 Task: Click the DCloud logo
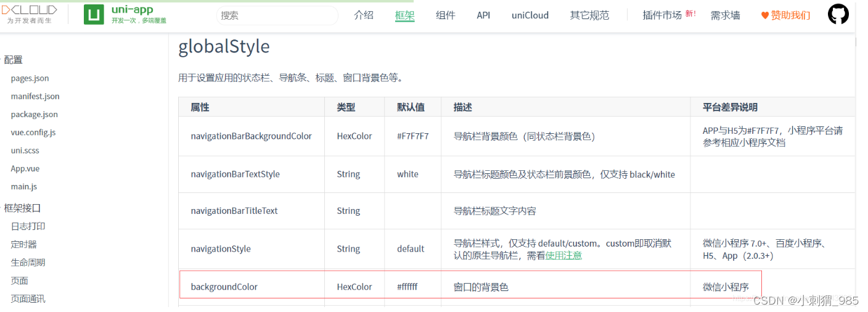tap(29, 15)
